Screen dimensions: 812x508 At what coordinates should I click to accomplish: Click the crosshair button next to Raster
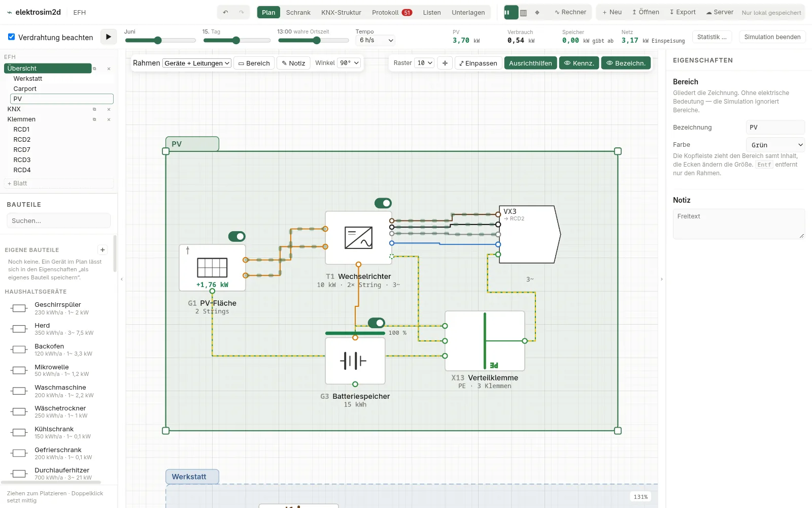click(445, 63)
